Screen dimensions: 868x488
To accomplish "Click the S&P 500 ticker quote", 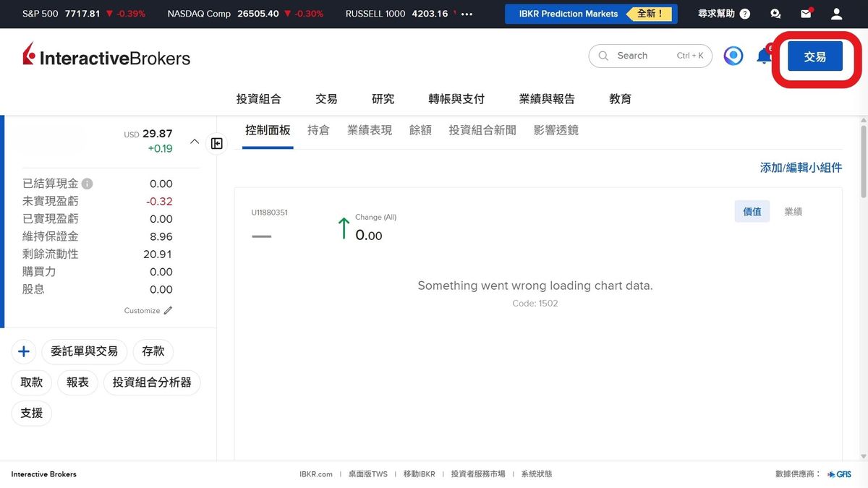I will [84, 14].
